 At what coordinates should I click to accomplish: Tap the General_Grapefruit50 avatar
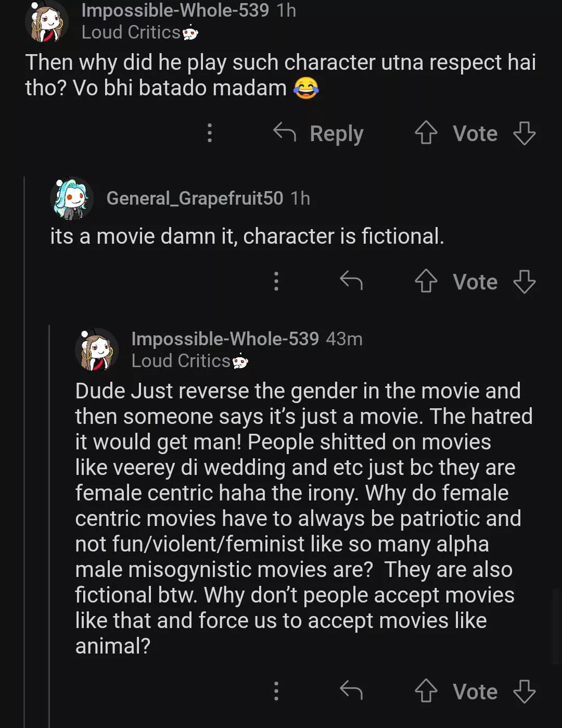coord(72,198)
